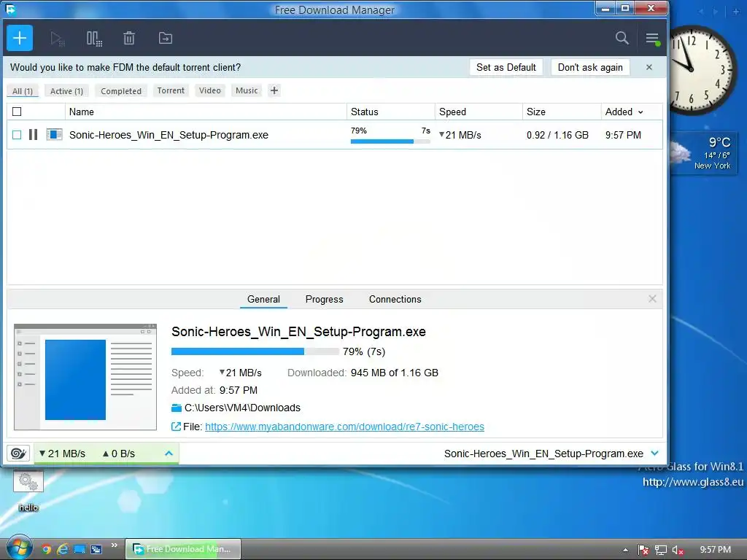Click muted volume tray icon

678,550
